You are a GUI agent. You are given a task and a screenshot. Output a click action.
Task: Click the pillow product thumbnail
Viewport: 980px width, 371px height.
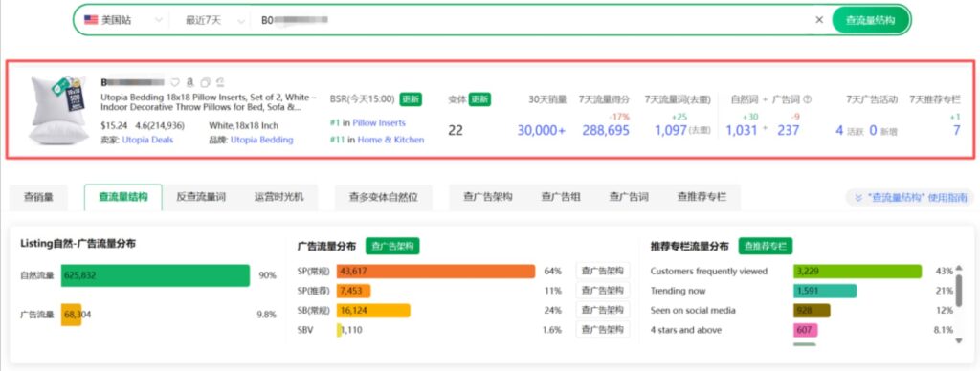[x=58, y=110]
